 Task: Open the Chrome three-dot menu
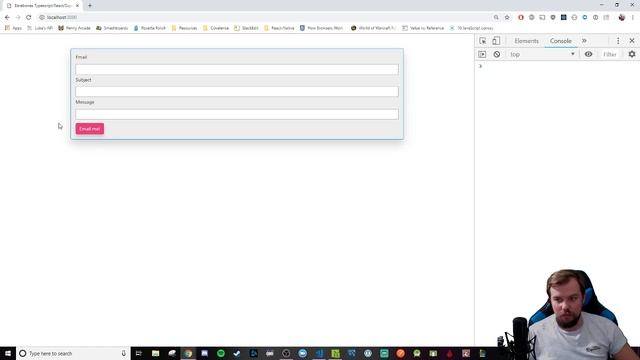(633, 17)
